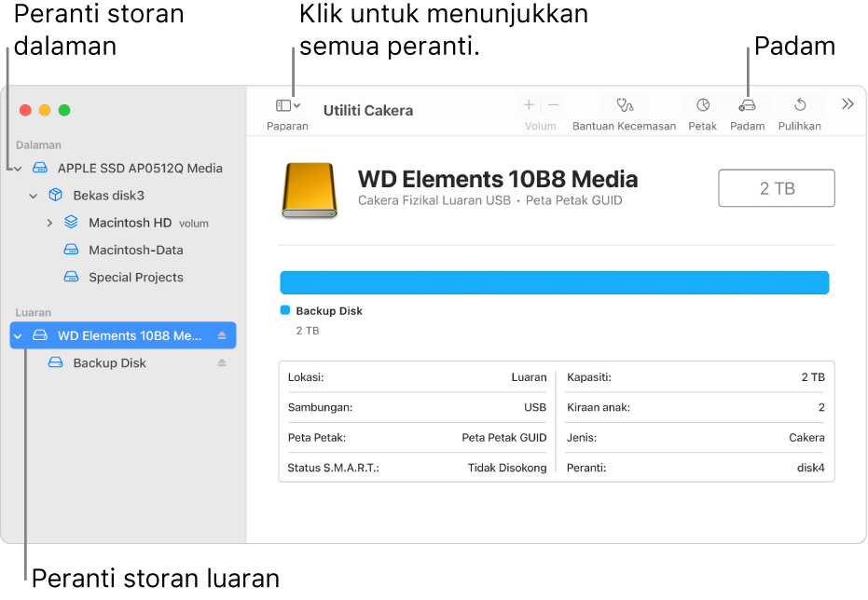Select the Macintosh-Data volume icon
The image size is (868, 600).
(x=71, y=250)
